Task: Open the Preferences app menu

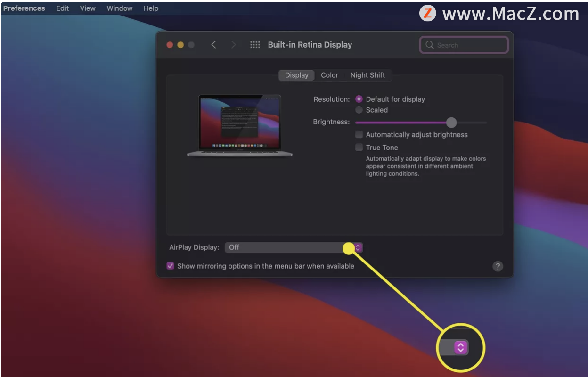Action: [x=24, y=8]
